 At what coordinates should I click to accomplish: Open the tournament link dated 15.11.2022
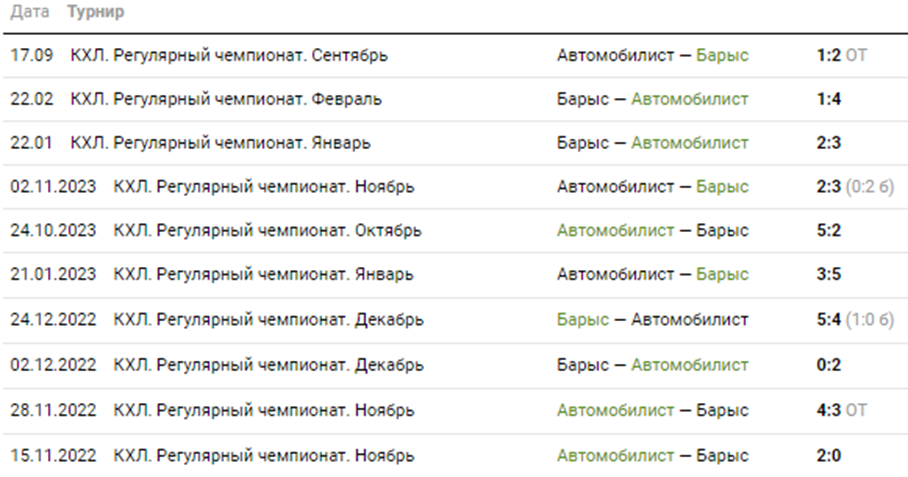tap(264, 456)
